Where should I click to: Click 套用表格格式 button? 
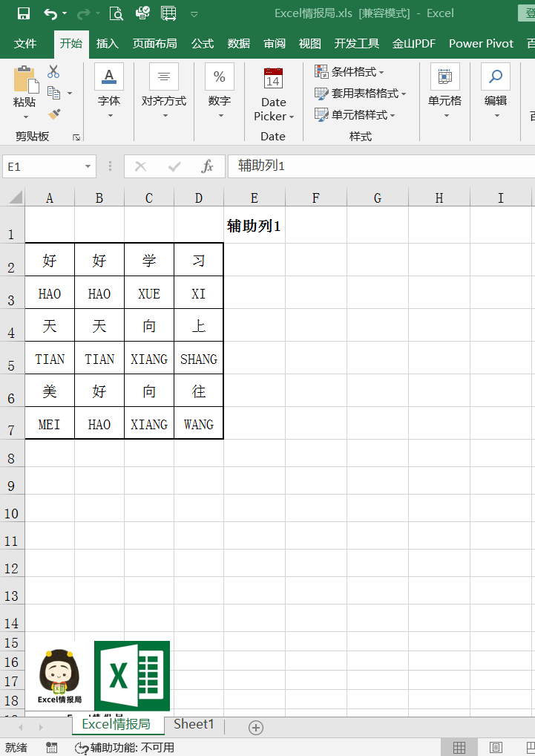tap(360, 93)
